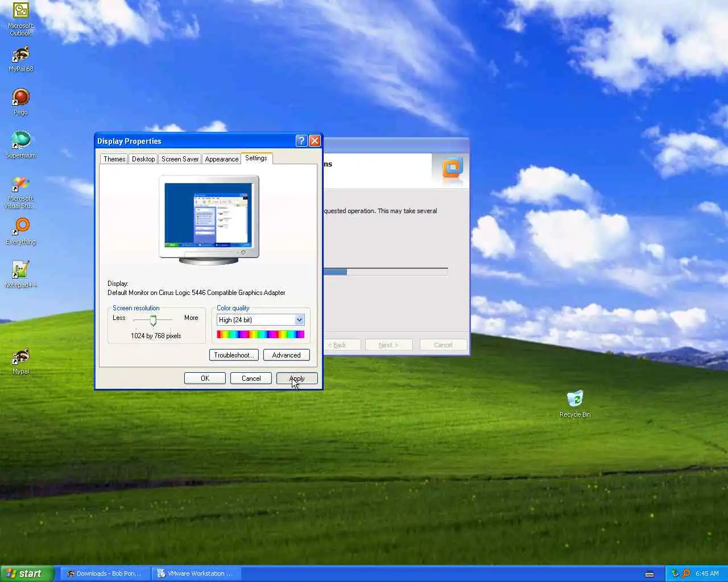Click the Troubleshoot... button
Screen dimensions: 728x582
pyautogui.click(x=234, y=355)
